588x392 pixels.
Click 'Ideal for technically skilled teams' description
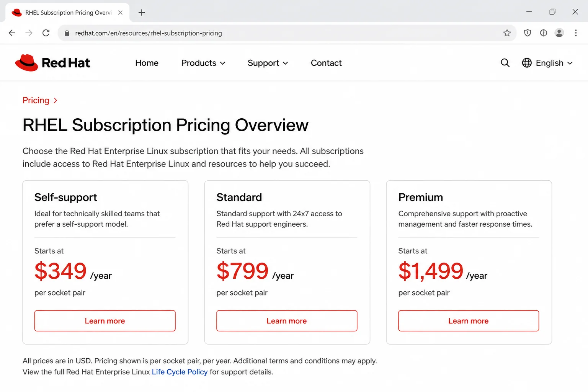coord(97,219)
